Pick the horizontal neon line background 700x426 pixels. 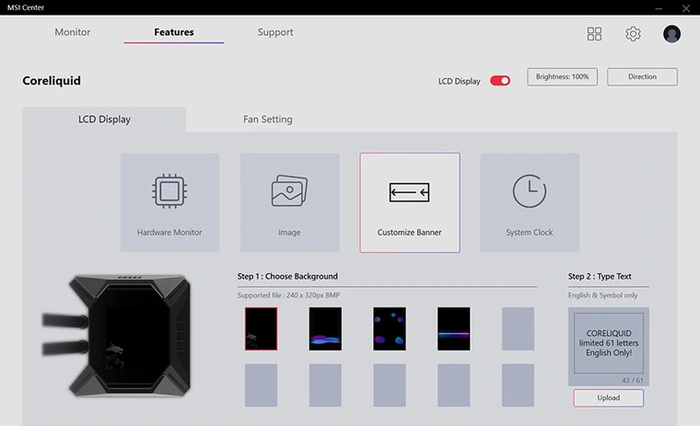453,329
